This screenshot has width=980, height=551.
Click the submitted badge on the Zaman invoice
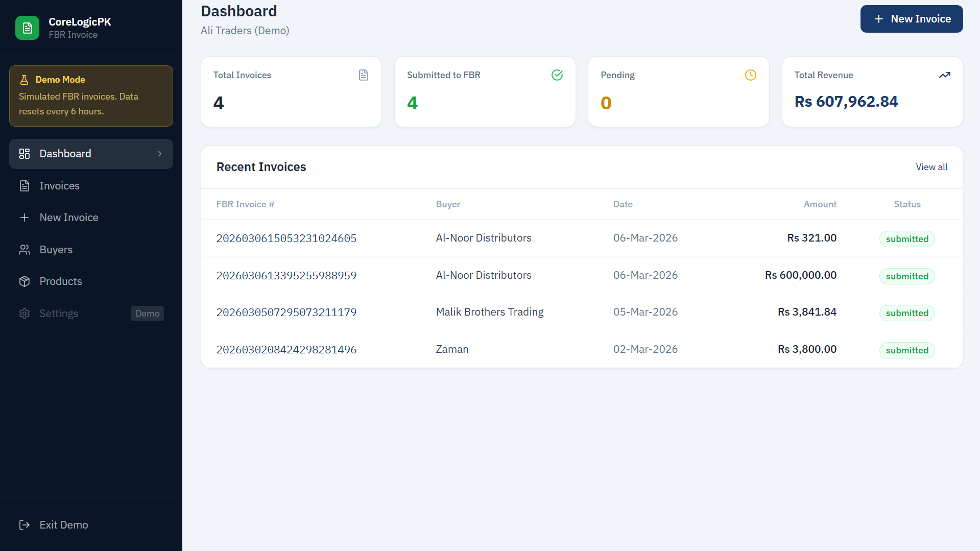click(x=907, y=350)
